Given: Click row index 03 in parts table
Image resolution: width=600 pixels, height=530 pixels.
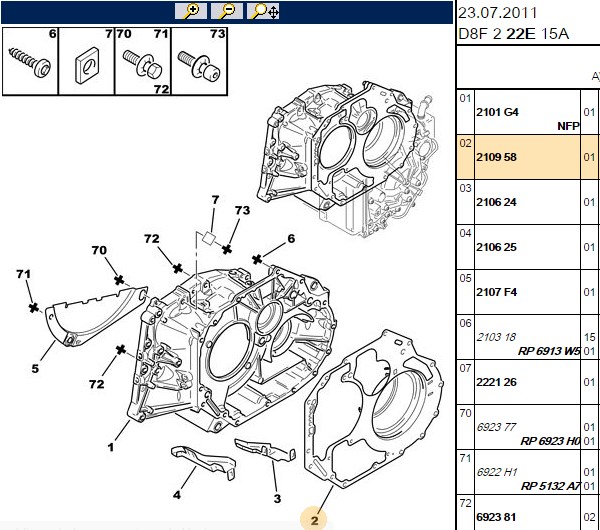Looking at the screenshot, I should point(465,188).
